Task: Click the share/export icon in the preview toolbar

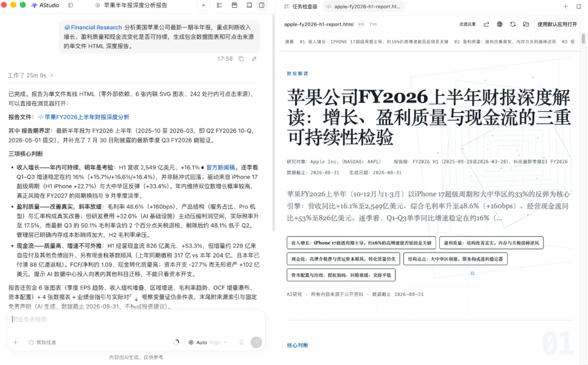Action: [486, 24]
